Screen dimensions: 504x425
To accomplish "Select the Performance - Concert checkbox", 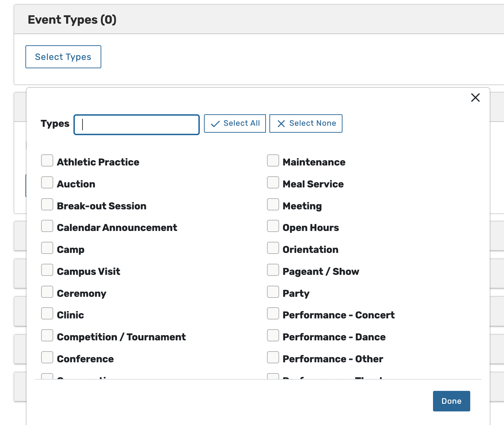I will [x=273, y=314].
